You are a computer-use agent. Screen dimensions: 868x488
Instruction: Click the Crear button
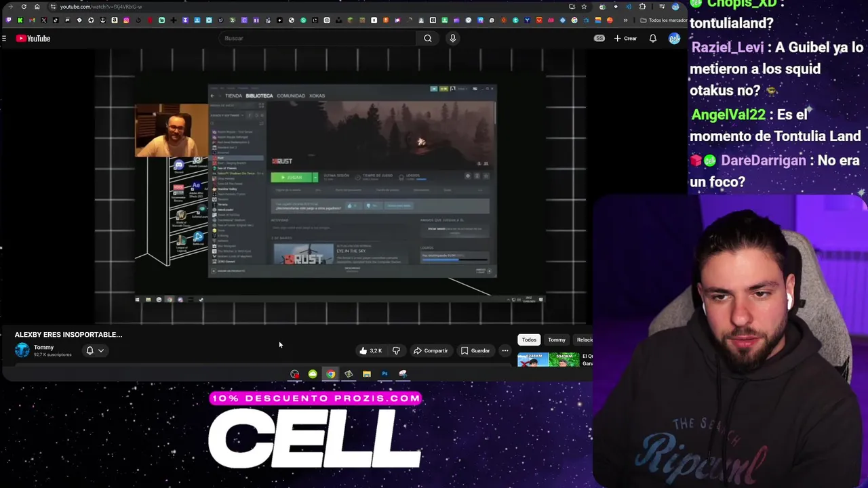click(x=625, y=39)
